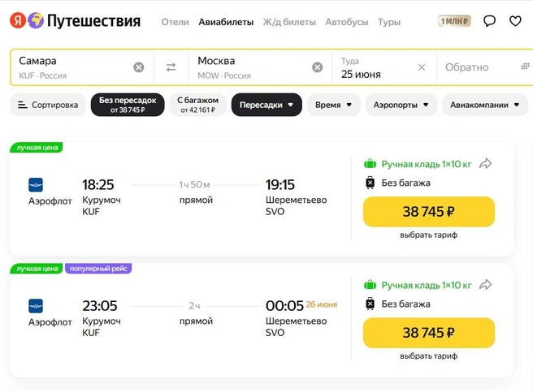The width and height of the screenshot is (533, 392).
Task: Open the Аэропорты filter dropdown
Action: pos(401,105)
